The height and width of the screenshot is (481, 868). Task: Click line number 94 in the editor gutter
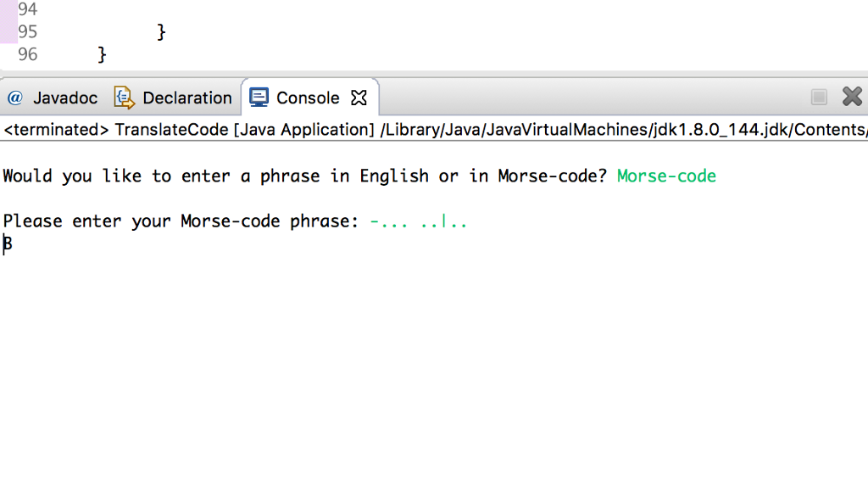(28, 8)
